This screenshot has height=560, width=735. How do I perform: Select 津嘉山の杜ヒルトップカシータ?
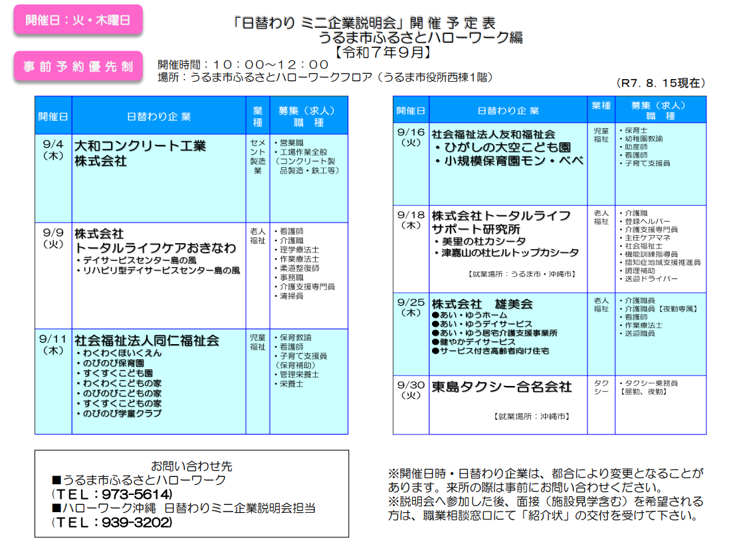506,252
